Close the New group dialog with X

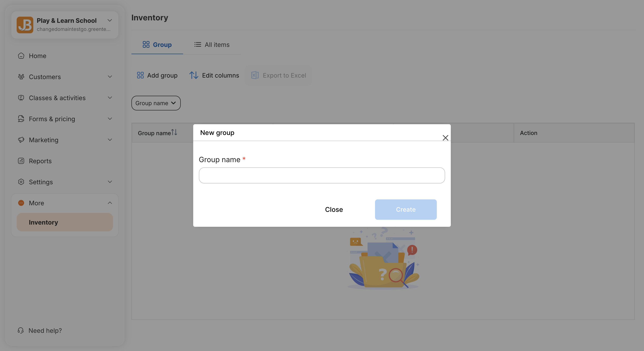445,138
